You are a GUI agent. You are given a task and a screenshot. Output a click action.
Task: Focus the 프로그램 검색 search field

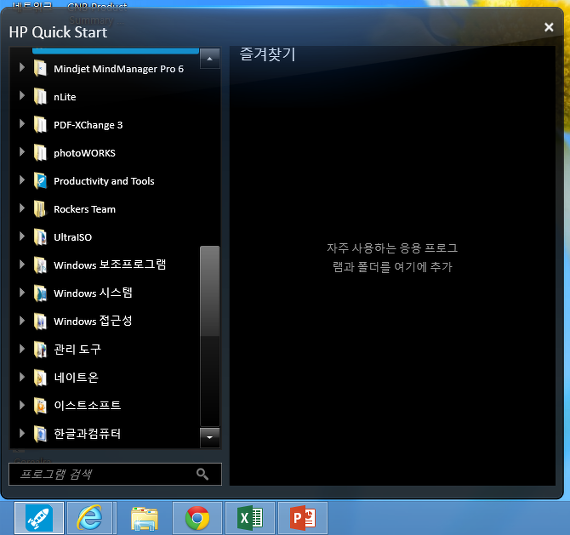pyautogui.click(x=115, y=474)
